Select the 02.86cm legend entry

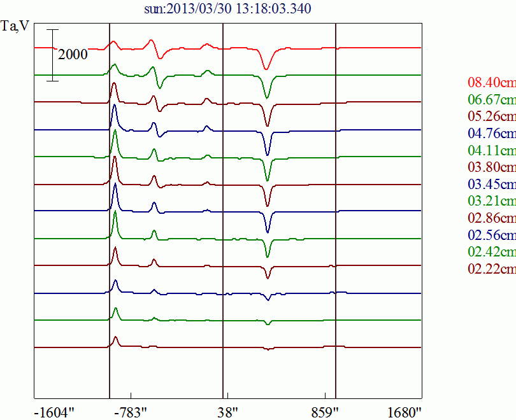492,218
